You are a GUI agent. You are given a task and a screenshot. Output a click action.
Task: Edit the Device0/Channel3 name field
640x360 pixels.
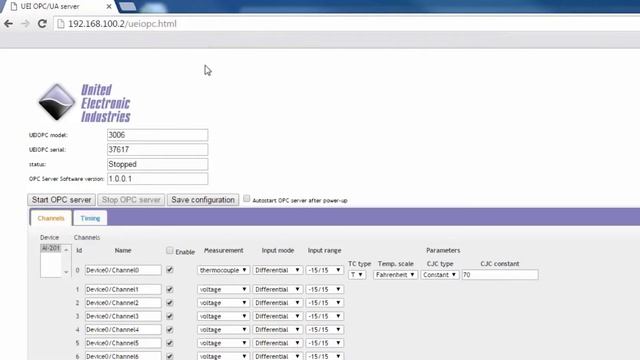tap(123, 316)
